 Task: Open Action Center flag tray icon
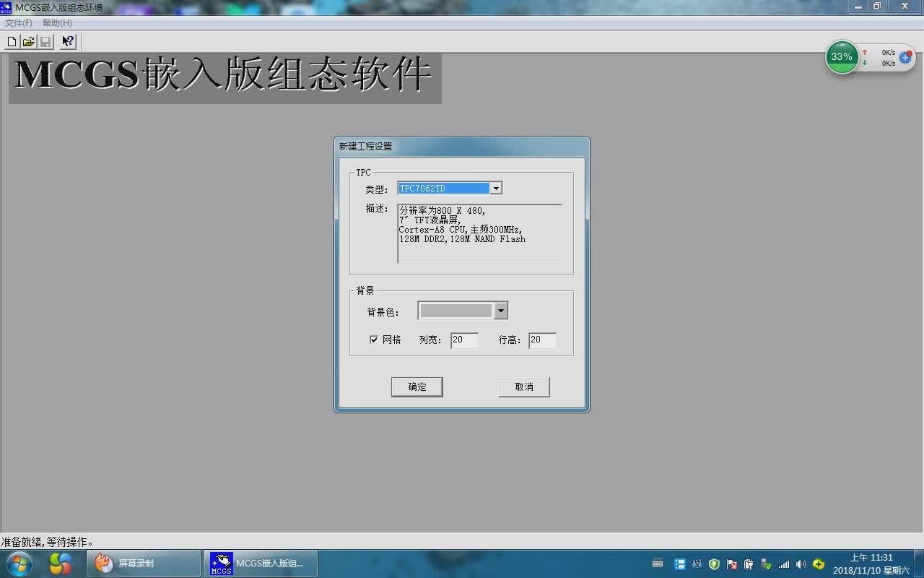coord(731,564)
